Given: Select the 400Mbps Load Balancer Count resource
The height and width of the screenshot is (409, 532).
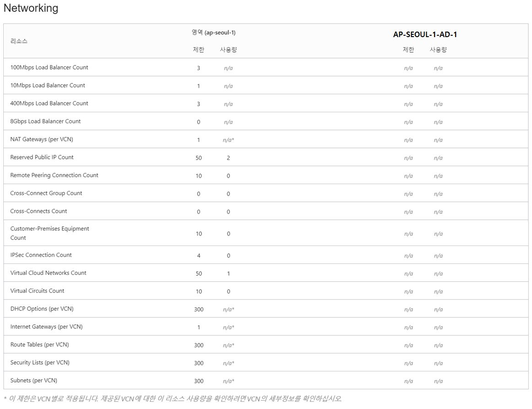Looking at the screenshot, I should point(49,103).
